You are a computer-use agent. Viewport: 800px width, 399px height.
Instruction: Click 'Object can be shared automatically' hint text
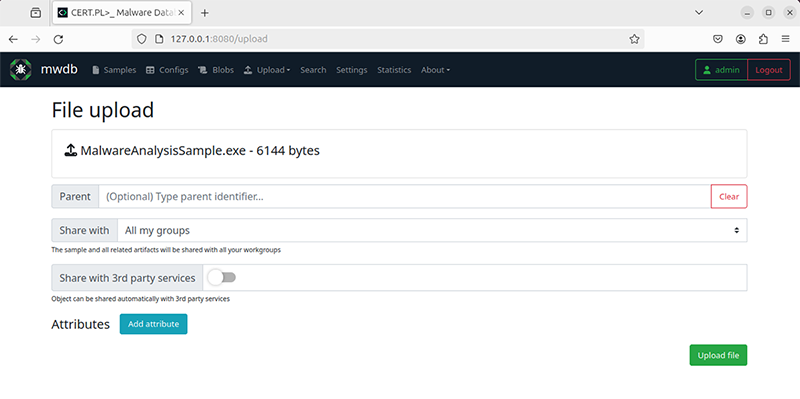[141, 299]
